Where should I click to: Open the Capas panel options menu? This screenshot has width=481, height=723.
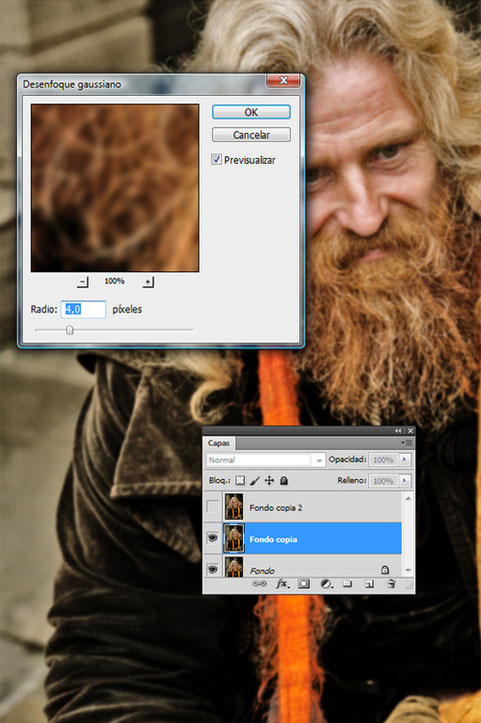407,443
